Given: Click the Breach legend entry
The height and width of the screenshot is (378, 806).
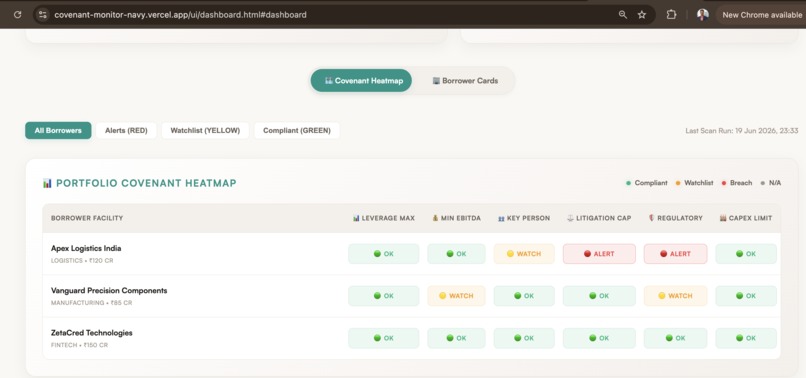Looking at the screenshot, I should tap(737, 183).
